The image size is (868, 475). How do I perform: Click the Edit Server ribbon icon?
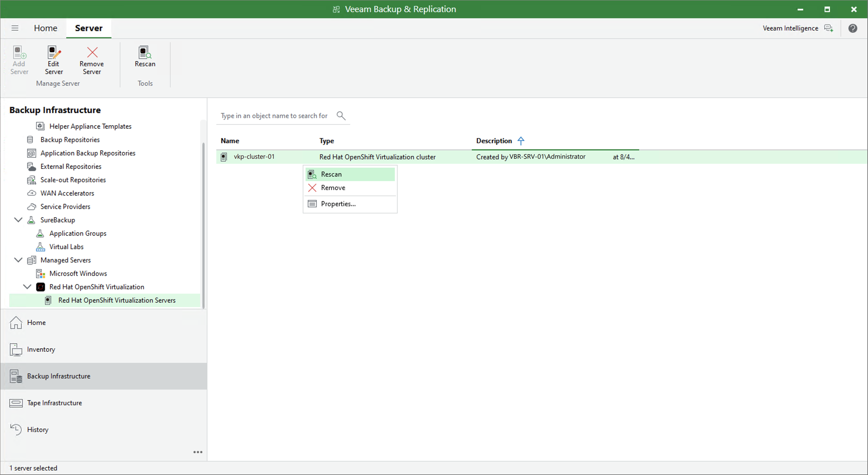[x=54, y=52]
